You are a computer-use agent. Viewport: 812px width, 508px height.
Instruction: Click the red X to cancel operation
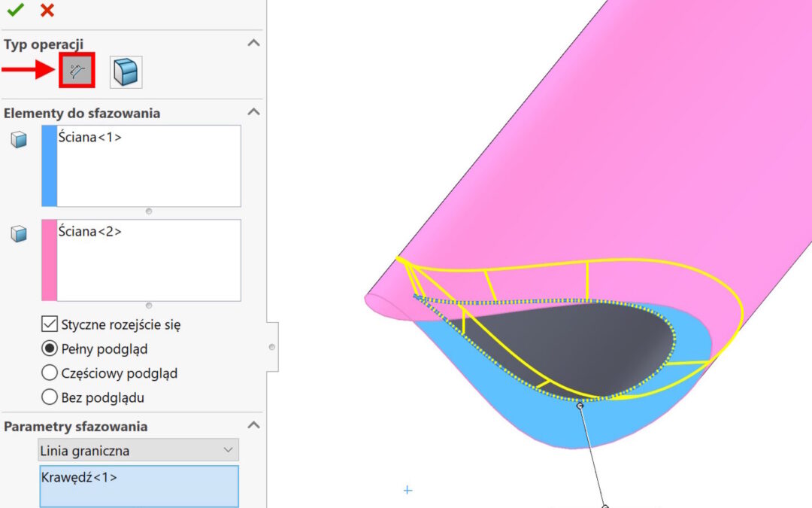pos(47,11)
